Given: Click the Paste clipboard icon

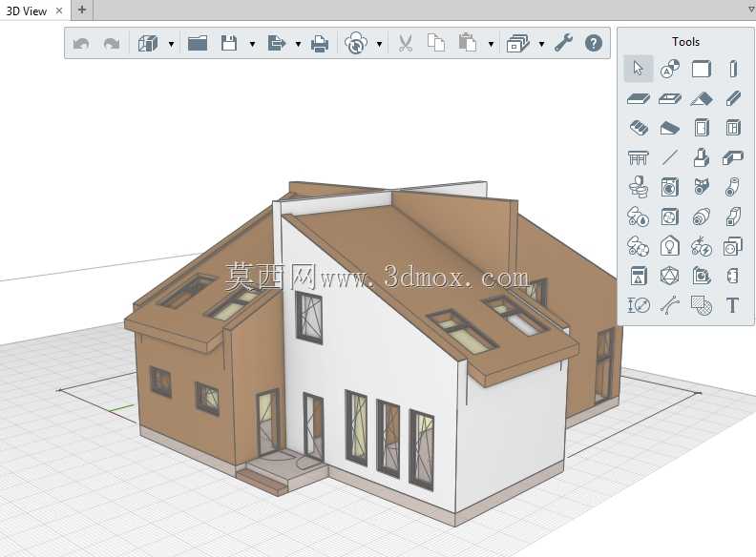Looking at the screenshot, I should [x=467, y=42].
